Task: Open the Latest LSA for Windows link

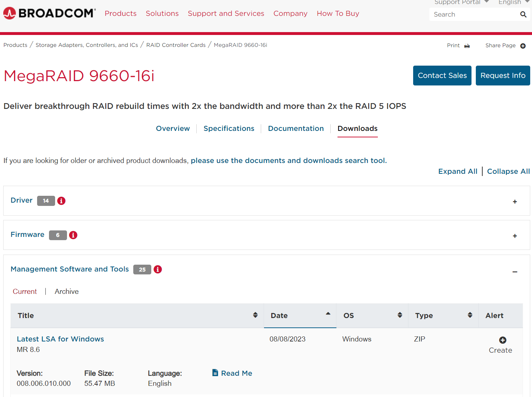Action: point(61,339)
